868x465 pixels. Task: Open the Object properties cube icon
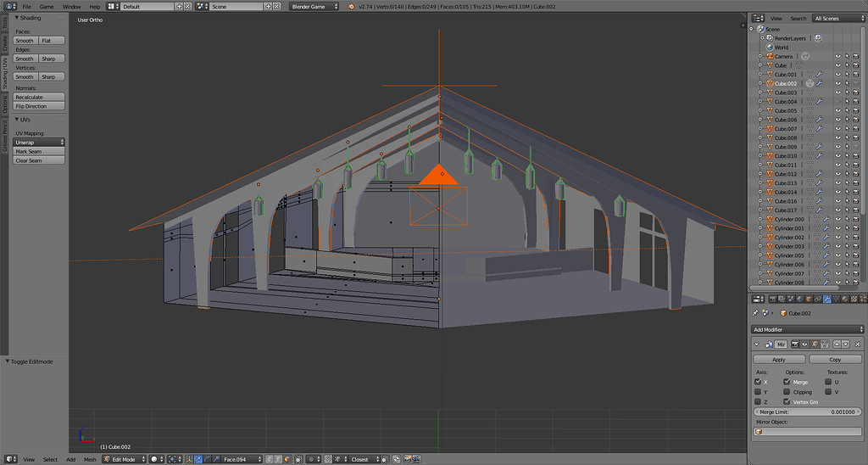[x=809, y=300]
